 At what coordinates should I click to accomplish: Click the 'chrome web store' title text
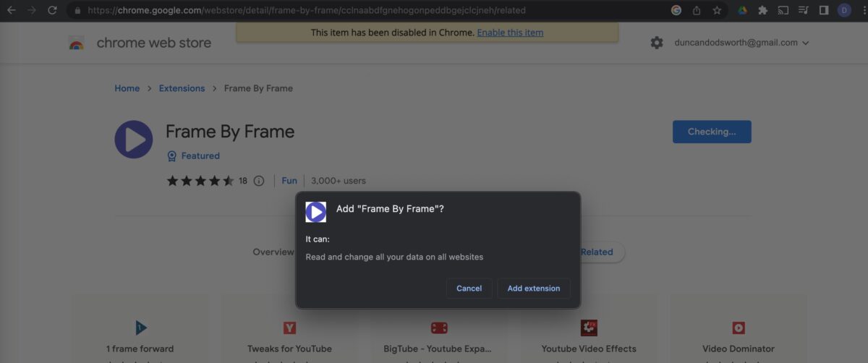(x=154, y=43)
